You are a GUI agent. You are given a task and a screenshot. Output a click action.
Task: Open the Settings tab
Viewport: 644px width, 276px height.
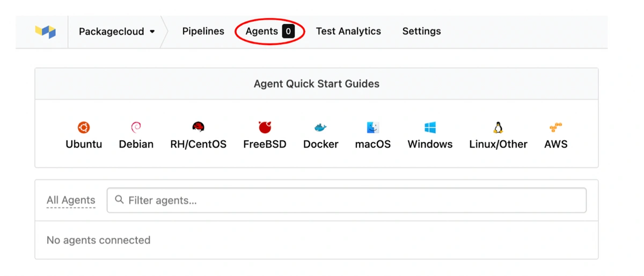(x=422, y=31)
